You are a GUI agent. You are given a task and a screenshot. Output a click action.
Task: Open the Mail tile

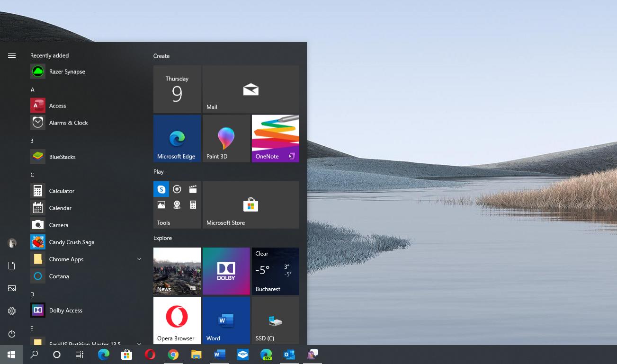coord(251,89)
